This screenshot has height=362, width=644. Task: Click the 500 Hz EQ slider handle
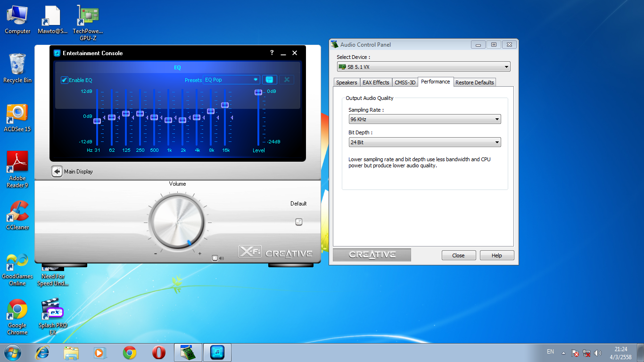coord(154,117)
